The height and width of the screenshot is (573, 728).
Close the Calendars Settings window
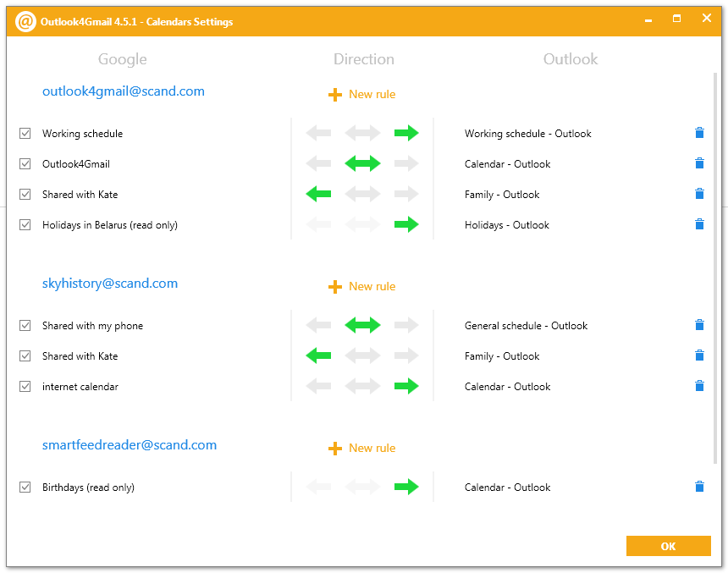(707, 18)
